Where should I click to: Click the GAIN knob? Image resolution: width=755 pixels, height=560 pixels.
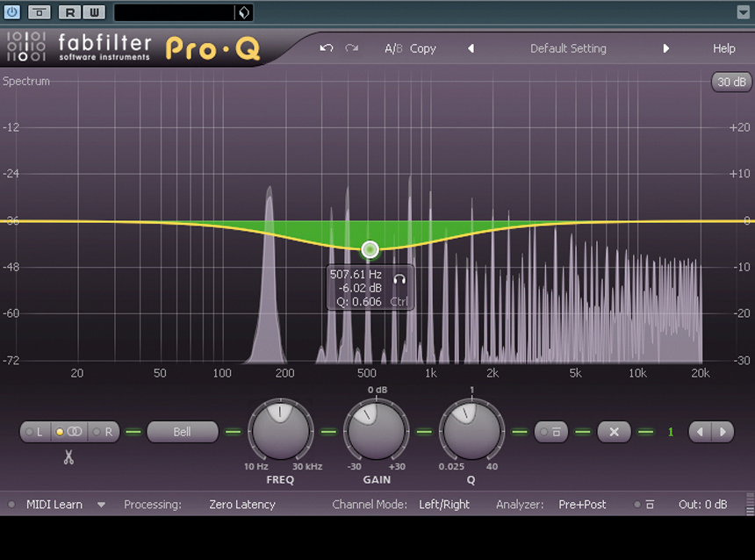click(x=376, y=430)
